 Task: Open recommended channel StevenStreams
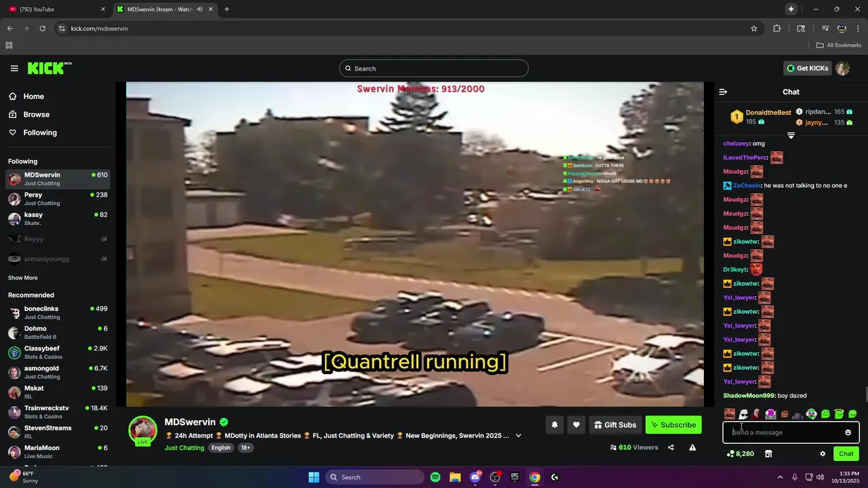coord(58,432)
